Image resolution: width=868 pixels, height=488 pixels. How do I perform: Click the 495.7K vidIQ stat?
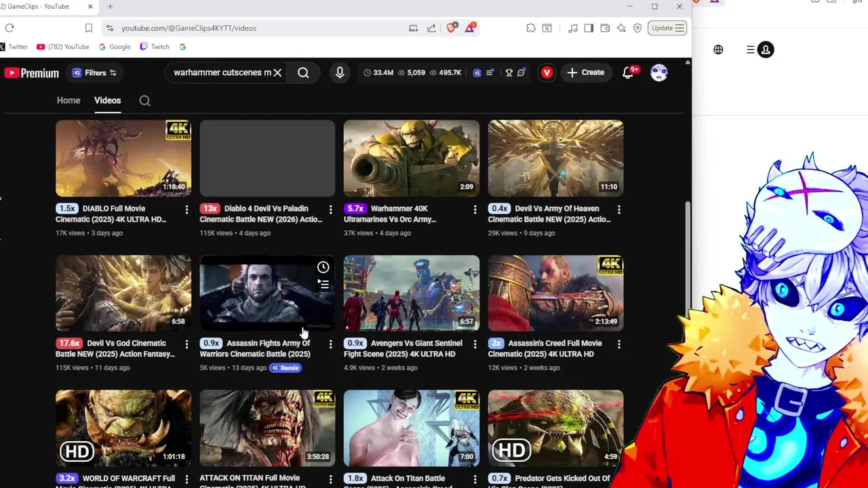point(446,73)
